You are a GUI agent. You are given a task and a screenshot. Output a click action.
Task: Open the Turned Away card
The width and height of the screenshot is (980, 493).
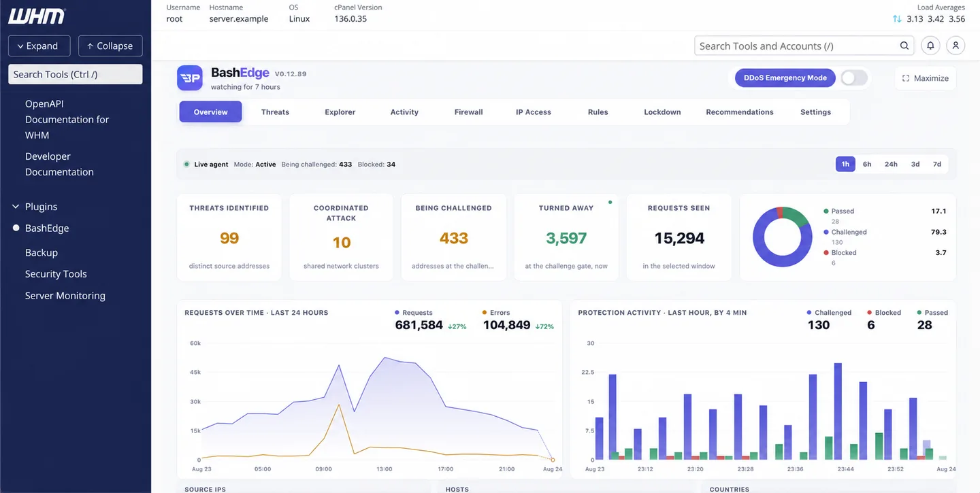tap(566, 237)
